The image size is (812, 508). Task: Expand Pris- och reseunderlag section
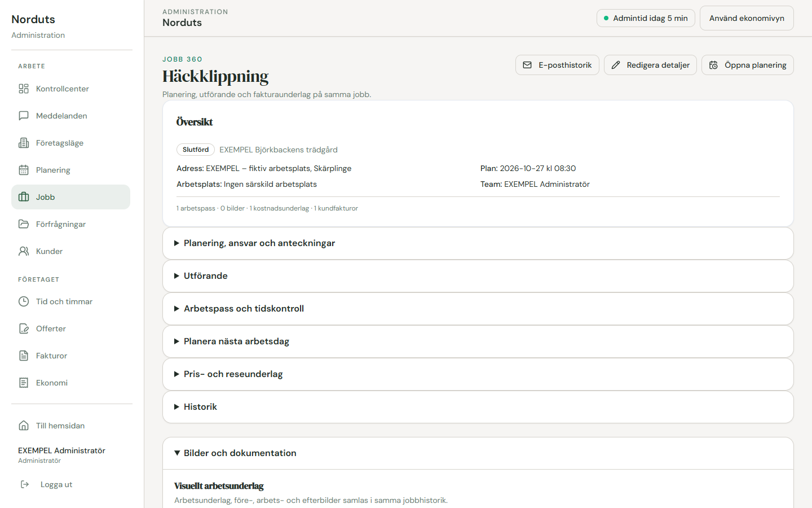click(x=478, y=374)
